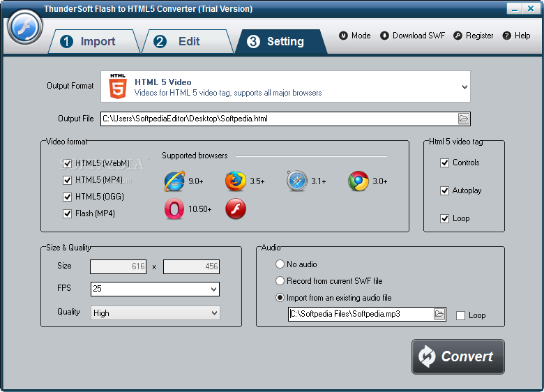Screen dimensions: 544x392
Task: Click the Register key icon
Action: (458, 36)
